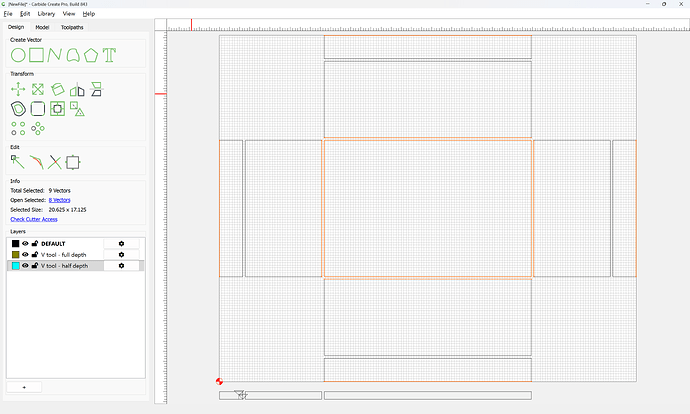
Task: Open the Node Edit tool
Action: tap(18, 162)
